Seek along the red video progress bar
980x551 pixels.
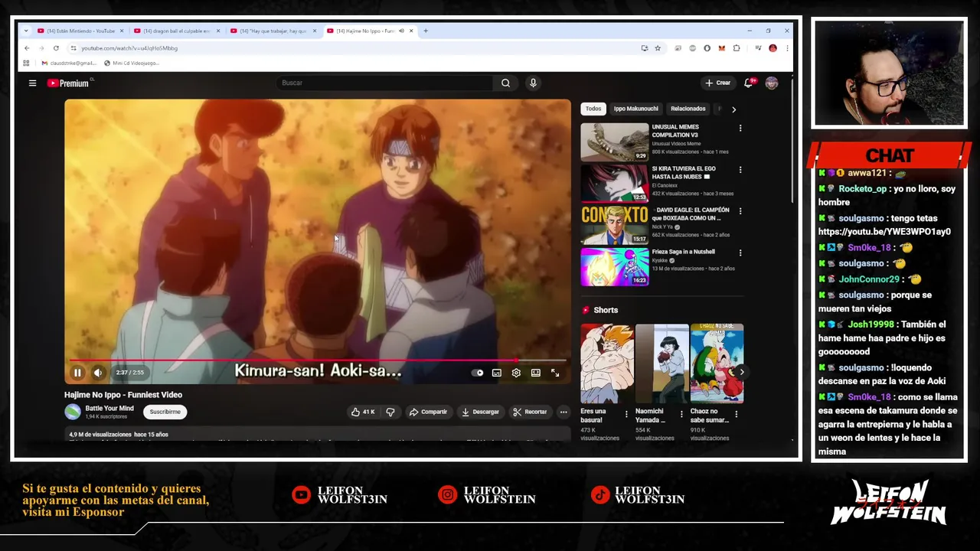coord(317,360)
